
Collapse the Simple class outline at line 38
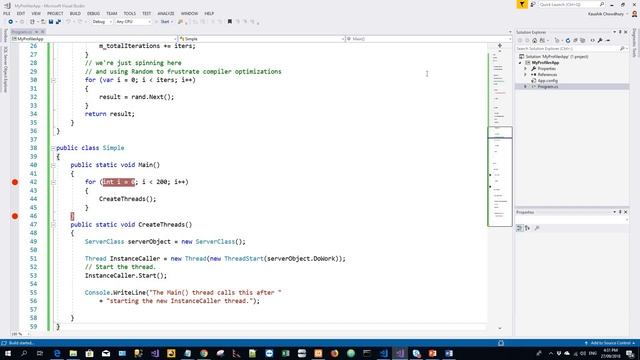(x=53, y=148)
